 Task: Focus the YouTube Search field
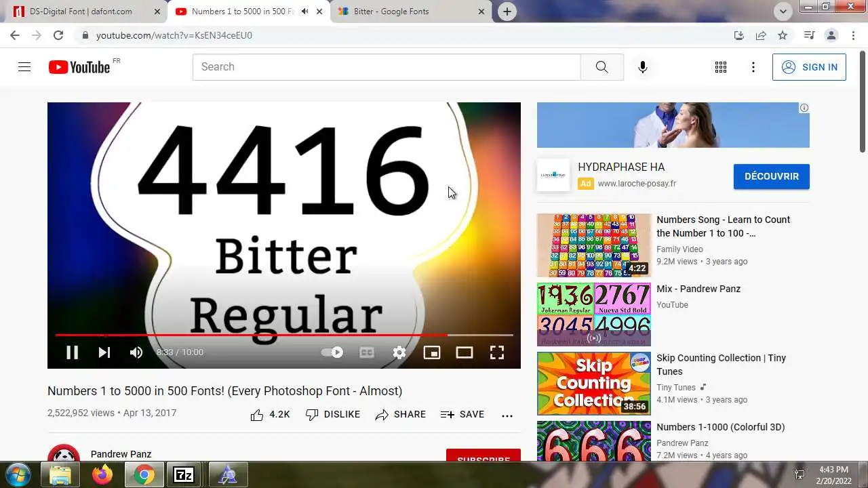coord(387,67)
